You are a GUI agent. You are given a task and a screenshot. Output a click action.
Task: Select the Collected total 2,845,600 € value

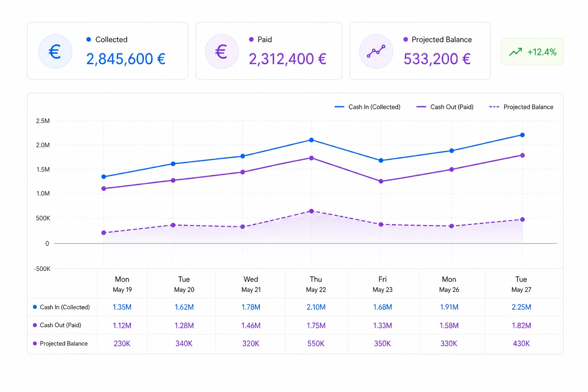click(x=126, y=59)
